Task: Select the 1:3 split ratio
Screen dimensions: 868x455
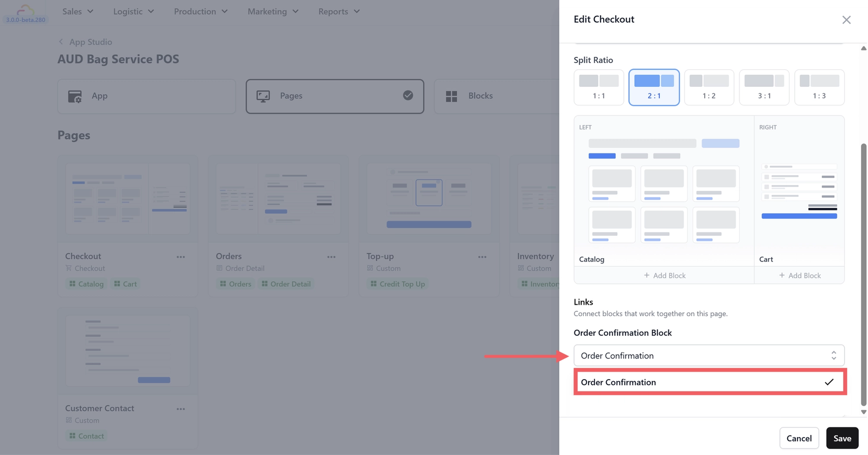Action: click(x=819, y=87)
